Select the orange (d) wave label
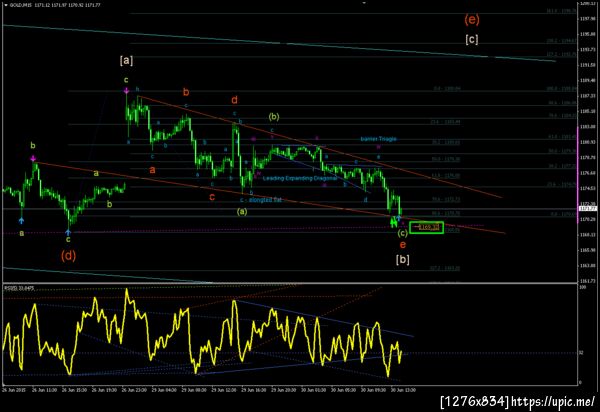 click(68, 255)
